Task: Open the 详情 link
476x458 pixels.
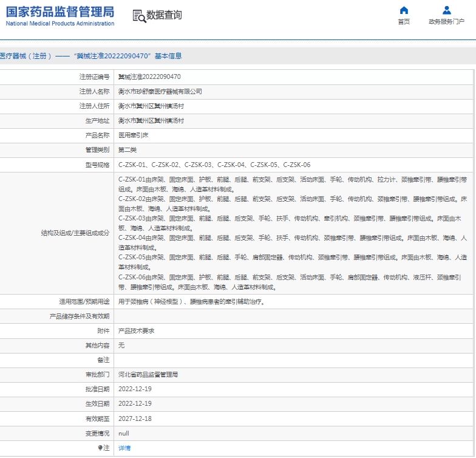Action: click(x=124, y=448)
